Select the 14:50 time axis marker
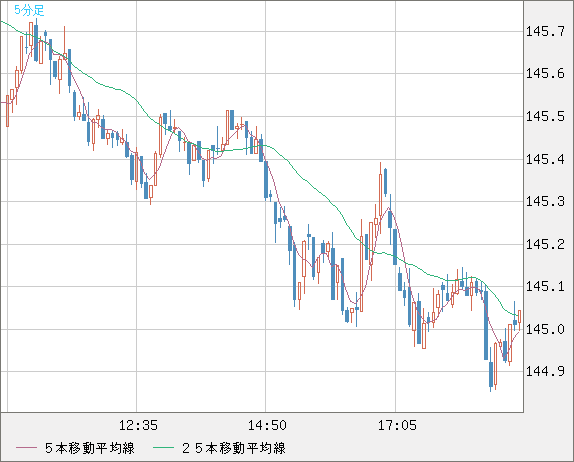 [267, 425]
